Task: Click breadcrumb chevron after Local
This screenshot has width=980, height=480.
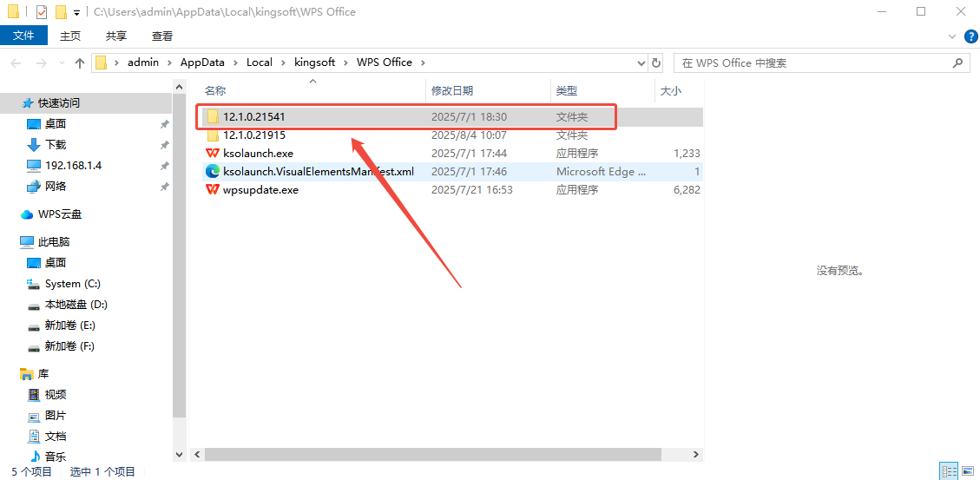Action: tap(283, 62)
